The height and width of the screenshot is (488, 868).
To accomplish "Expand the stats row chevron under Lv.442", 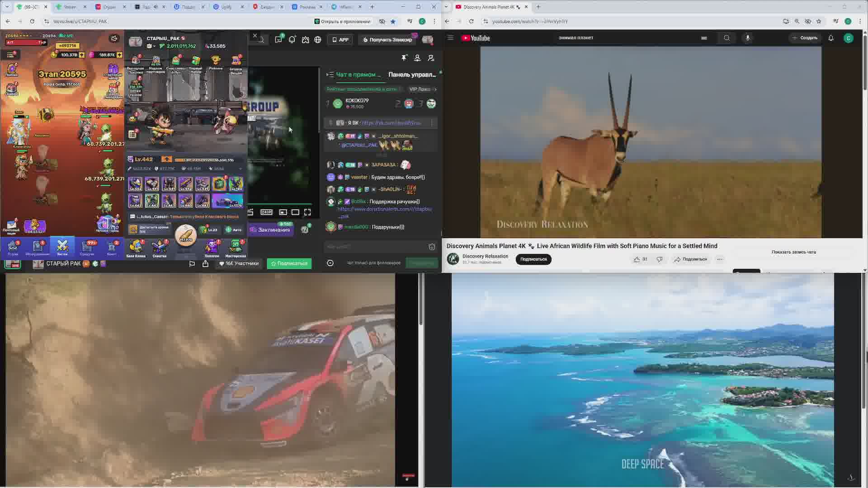I will coord(240,169).
